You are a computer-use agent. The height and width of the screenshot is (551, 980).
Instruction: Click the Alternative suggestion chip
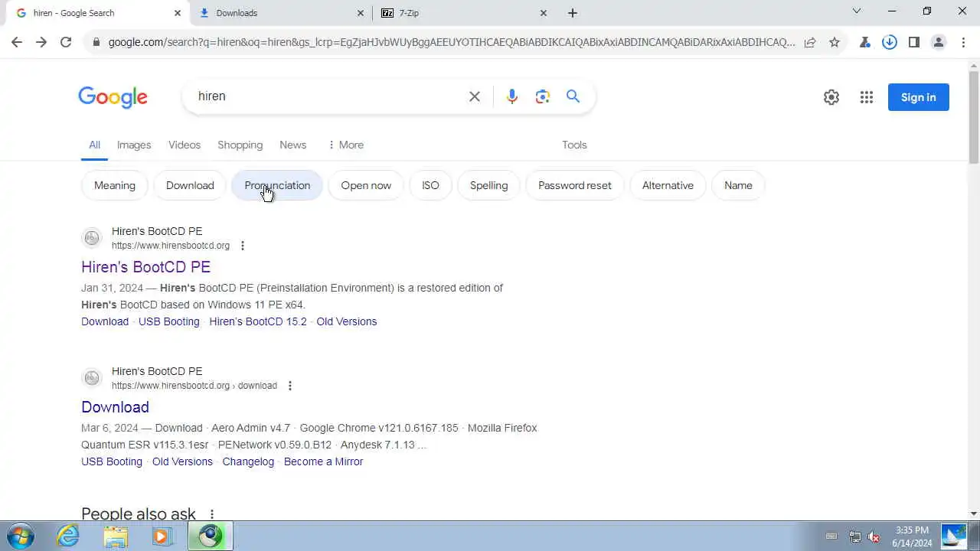tap(668, 185)
